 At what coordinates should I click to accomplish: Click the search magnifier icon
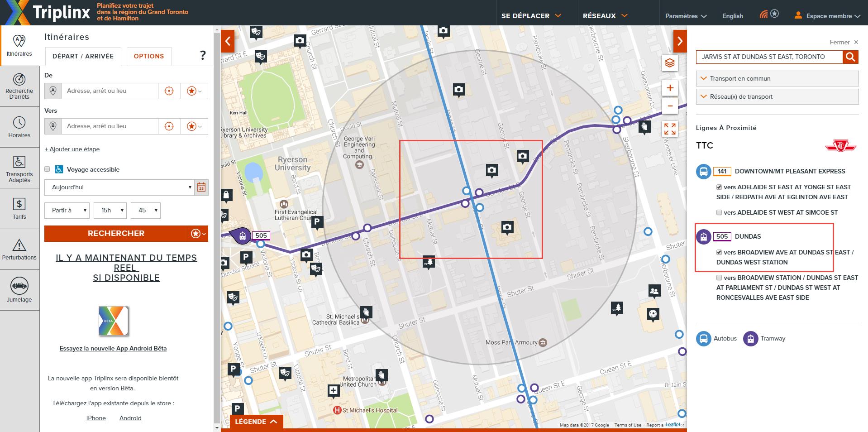pyautogui.click(x=850, y=57)
